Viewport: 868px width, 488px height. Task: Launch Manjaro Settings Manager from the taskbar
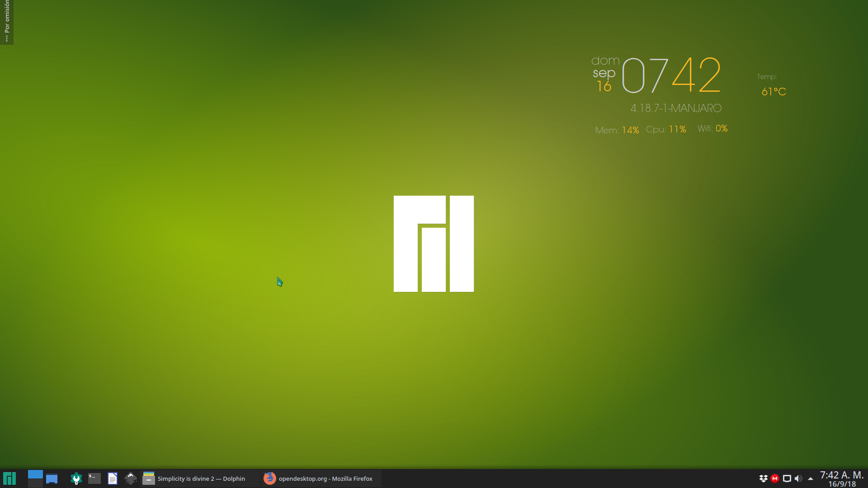[76, 479]
